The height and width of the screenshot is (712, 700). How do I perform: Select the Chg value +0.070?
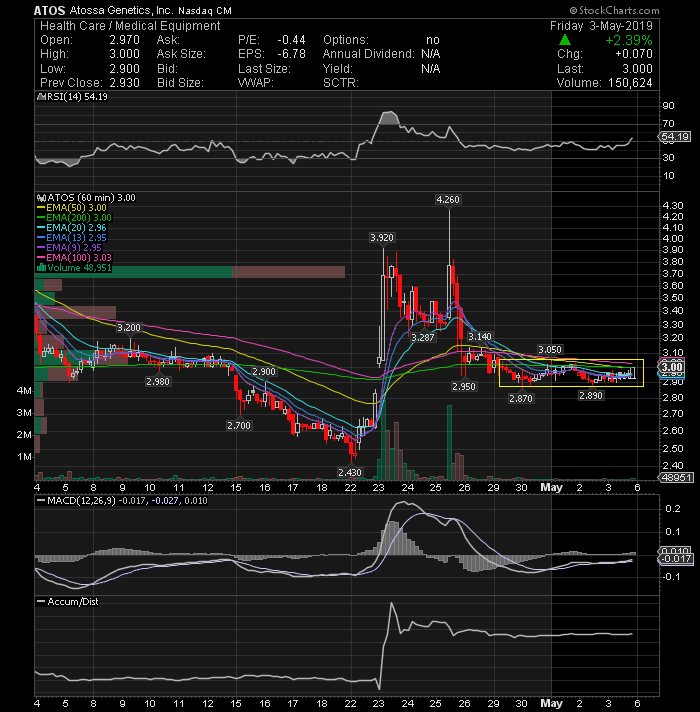pos(634,54)
